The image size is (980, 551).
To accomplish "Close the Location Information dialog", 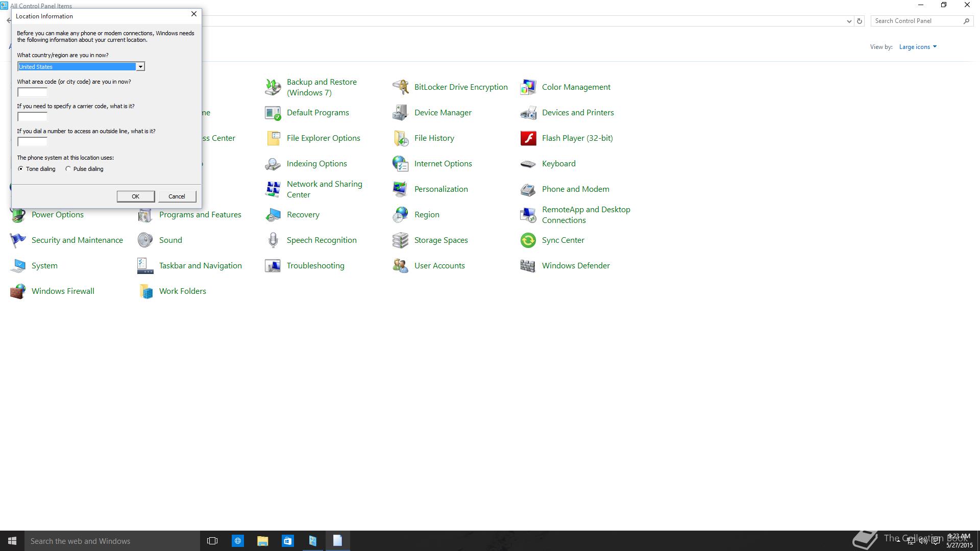I will tap(194, 14).
